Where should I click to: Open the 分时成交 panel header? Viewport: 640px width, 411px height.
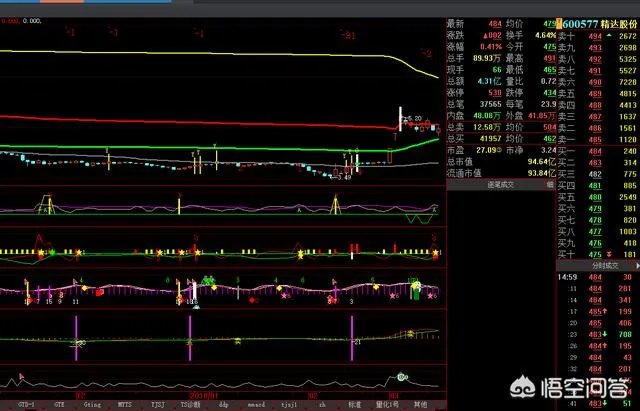pyautogui.click(x=604, y=268)
